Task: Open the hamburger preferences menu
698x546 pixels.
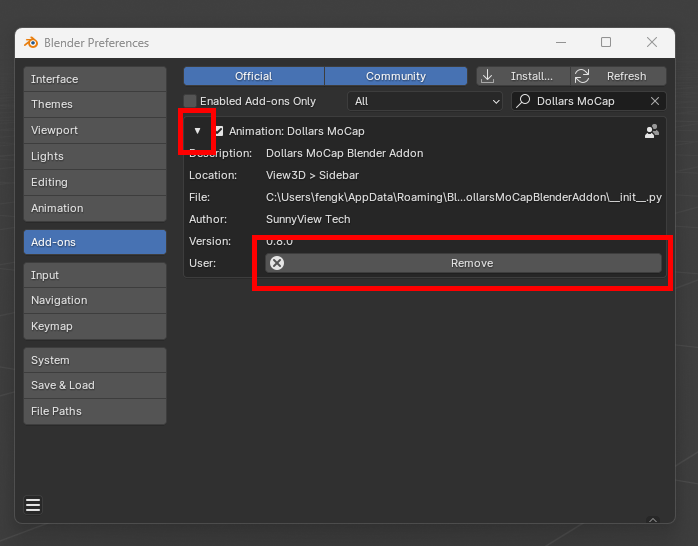Action: (33, 505)
